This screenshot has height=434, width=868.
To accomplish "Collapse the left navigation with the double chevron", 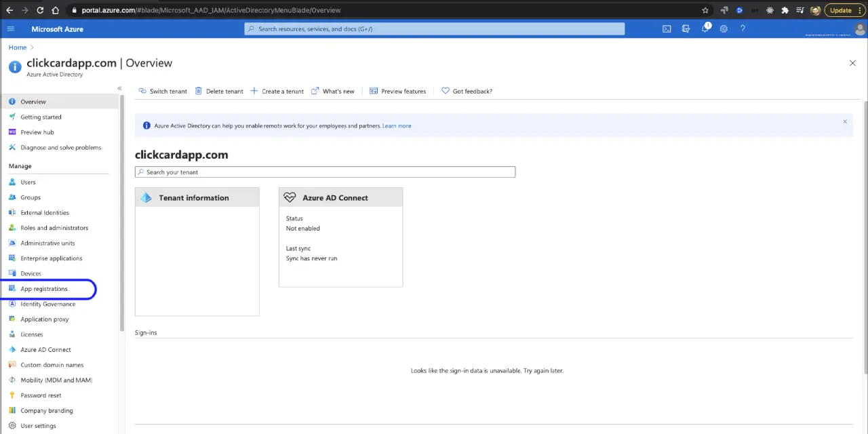I will click(119, 88).
